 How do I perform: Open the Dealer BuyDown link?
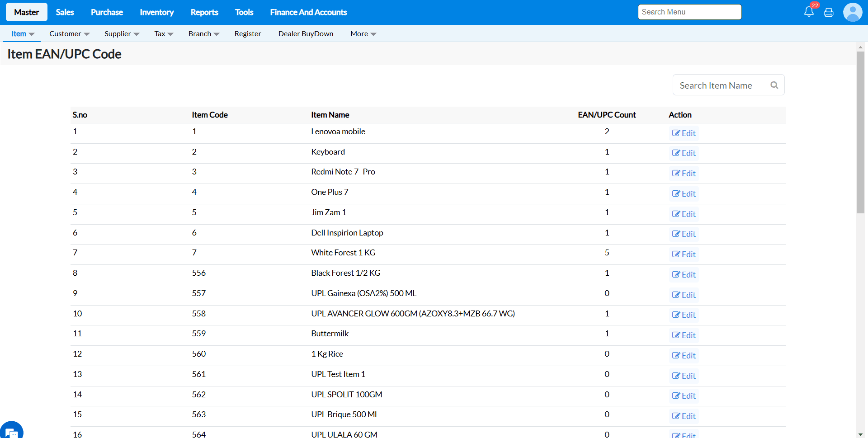(x=306, y=34)
